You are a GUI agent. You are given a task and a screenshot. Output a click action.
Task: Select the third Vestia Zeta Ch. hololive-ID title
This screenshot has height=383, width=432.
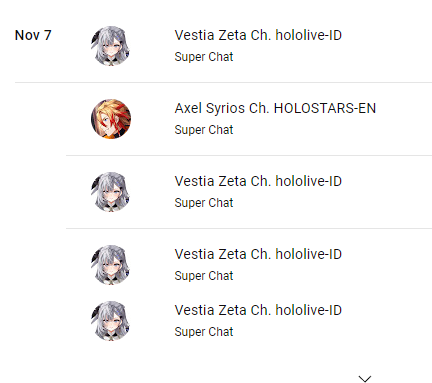pos(258,181)
